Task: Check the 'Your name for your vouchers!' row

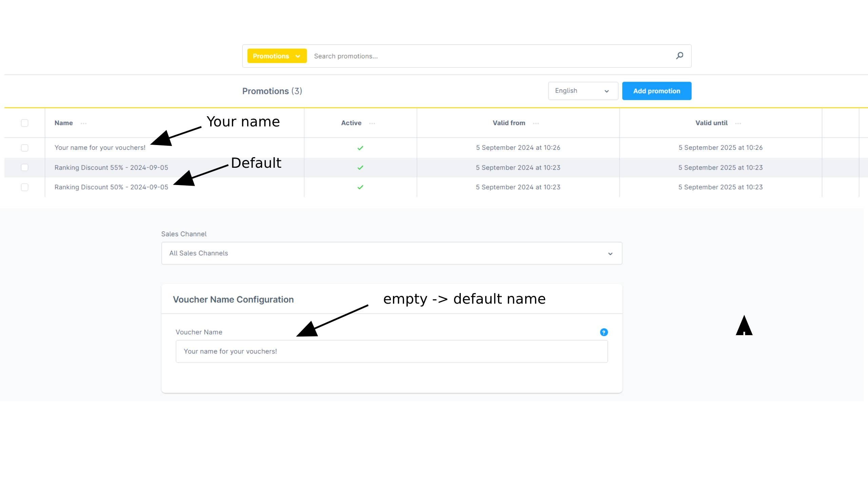Action: pos(24,148)
